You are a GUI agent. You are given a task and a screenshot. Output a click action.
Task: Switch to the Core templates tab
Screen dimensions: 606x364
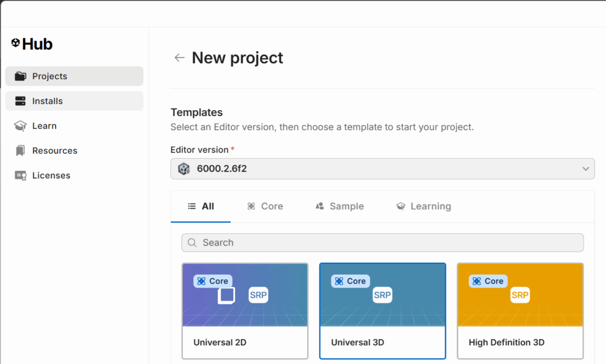(265, 207)
